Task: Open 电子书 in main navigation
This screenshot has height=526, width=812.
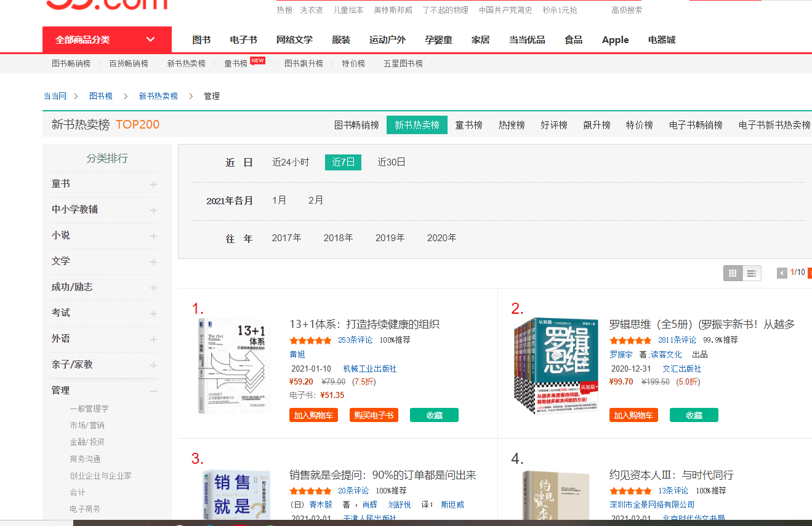Action: (x=243, y=39)
